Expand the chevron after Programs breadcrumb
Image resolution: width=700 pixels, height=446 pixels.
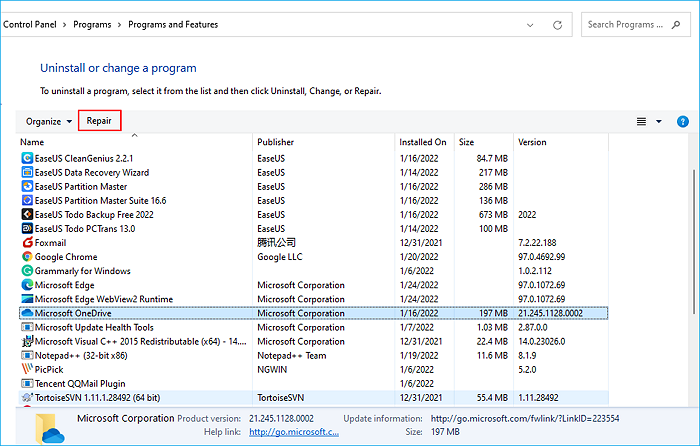click(119, 25)
